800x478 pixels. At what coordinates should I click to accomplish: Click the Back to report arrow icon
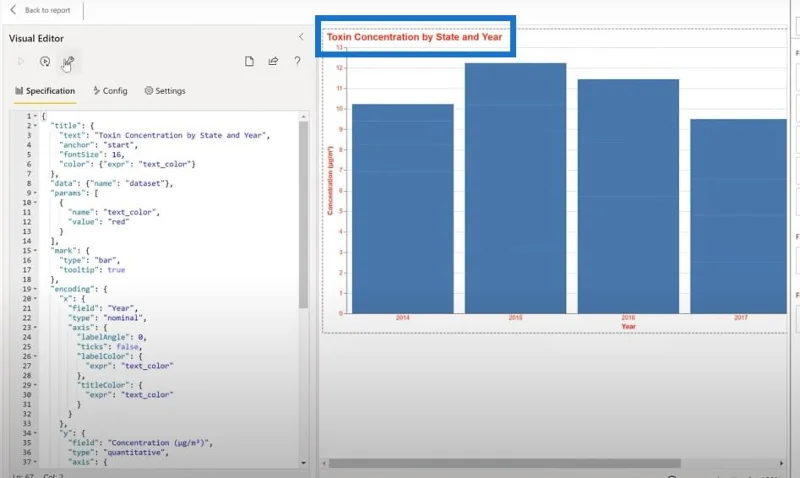pos(13,10)
